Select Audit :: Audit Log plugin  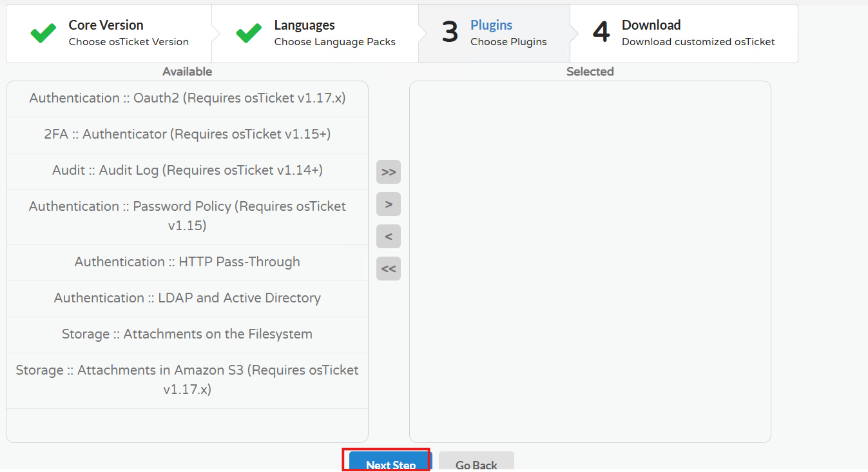coord(188,171)
